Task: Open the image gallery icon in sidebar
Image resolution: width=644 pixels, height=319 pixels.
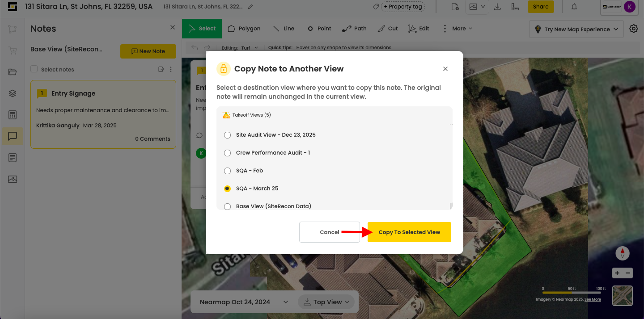Action: [x=12, y=179]
